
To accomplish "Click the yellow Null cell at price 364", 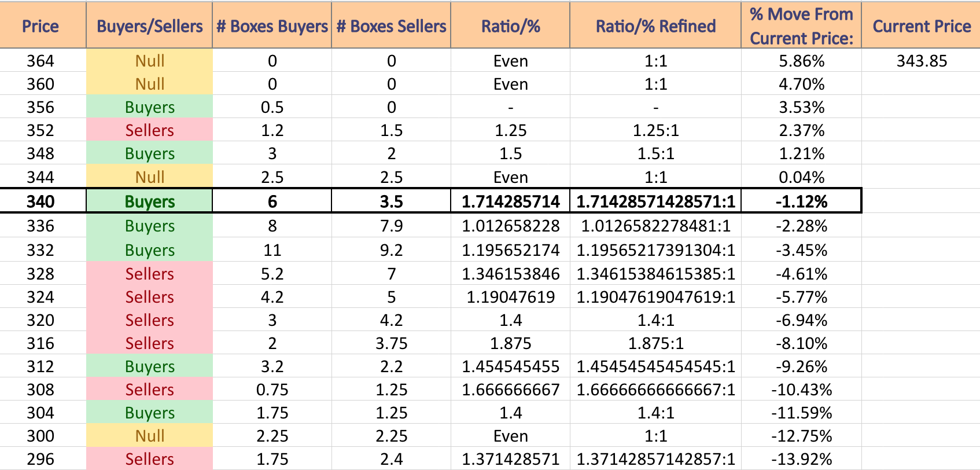I will 150,61.
